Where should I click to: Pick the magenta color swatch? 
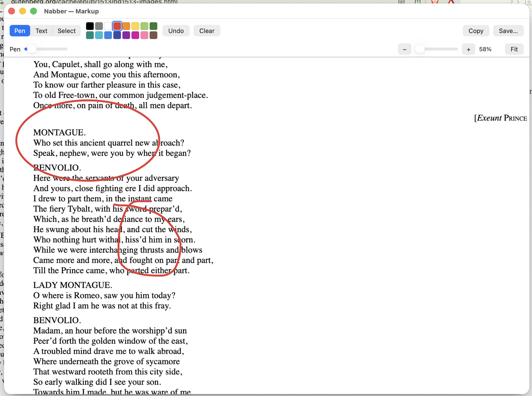[135, 35]
